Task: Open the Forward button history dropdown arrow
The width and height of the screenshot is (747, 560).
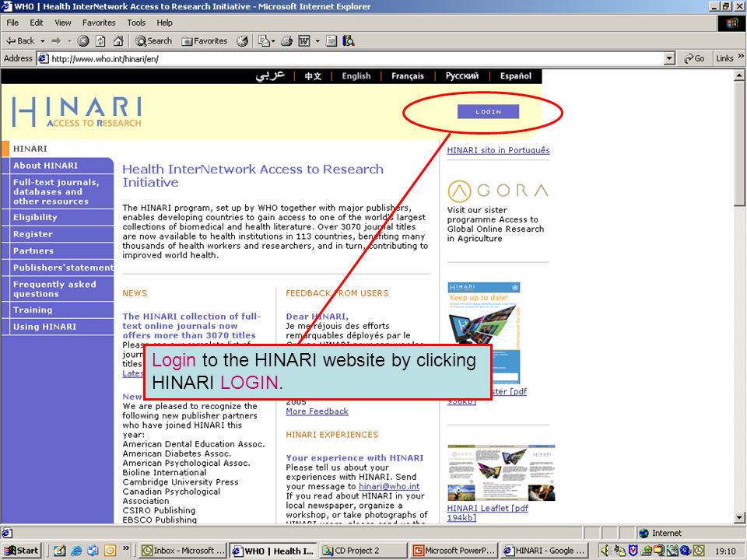Action: click(69, 41)
